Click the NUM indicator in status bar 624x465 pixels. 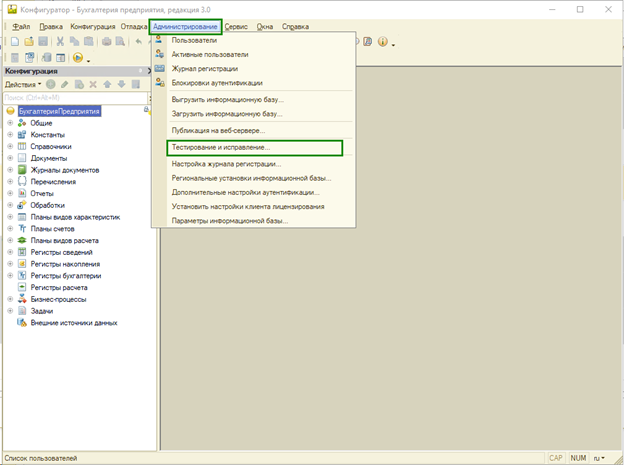(578, 458)
